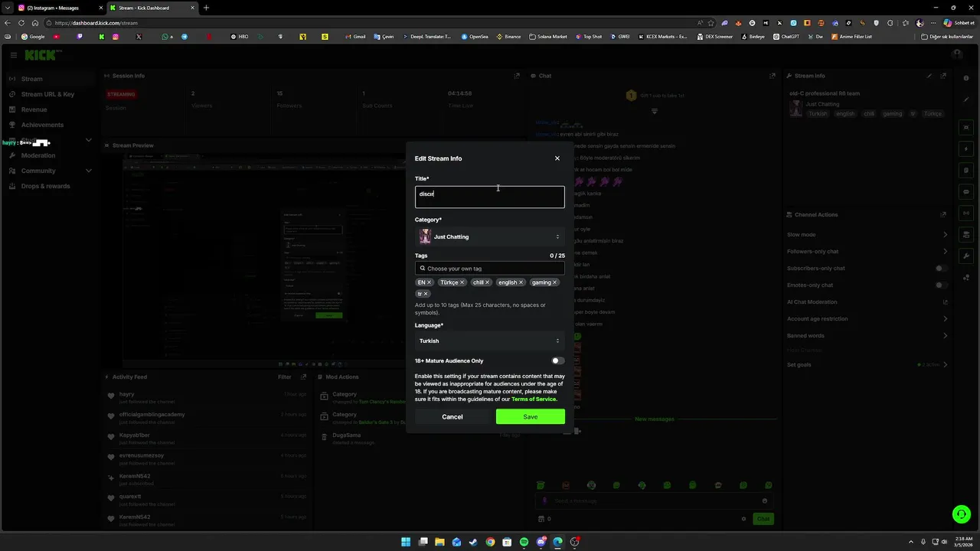Open the ChatGPT bookmark
Screen dimensions: 980x551
(x=786, y=37)
